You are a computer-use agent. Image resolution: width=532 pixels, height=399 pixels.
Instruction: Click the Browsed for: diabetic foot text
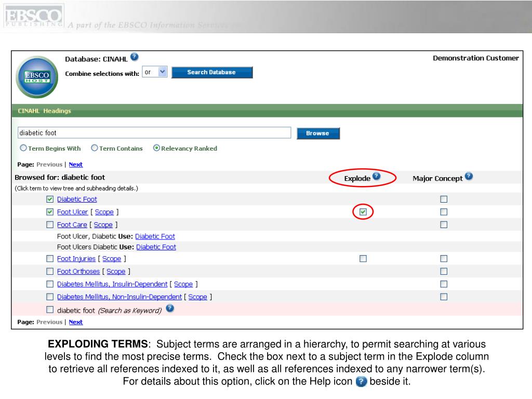pyautogui.click(x=60, y=178)
